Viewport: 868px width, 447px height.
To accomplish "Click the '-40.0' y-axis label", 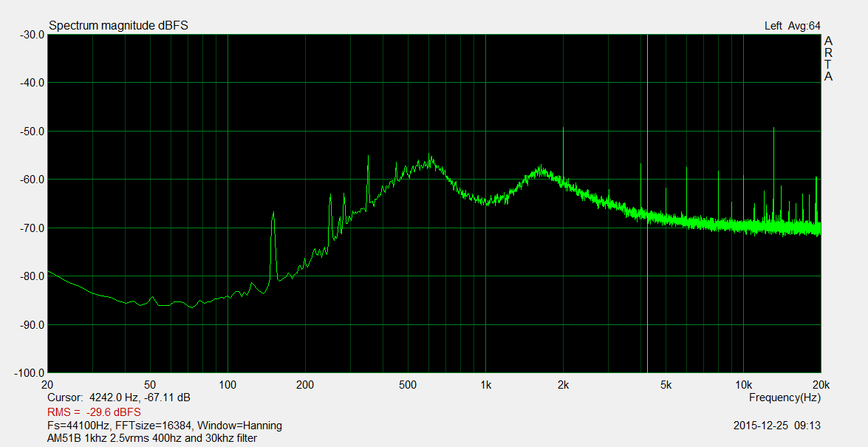I will click(x=31, y=83).
